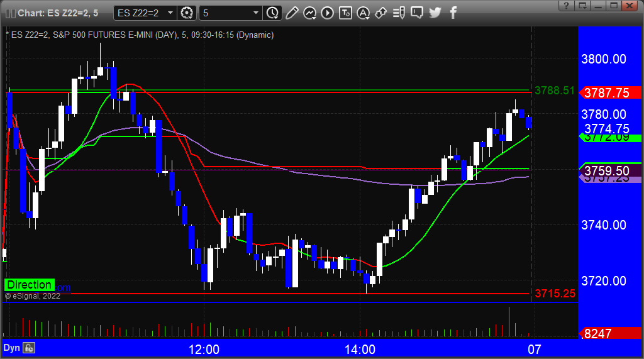Click the 3715.25 red level label
644x359 pixels.
tap(555, 294)
